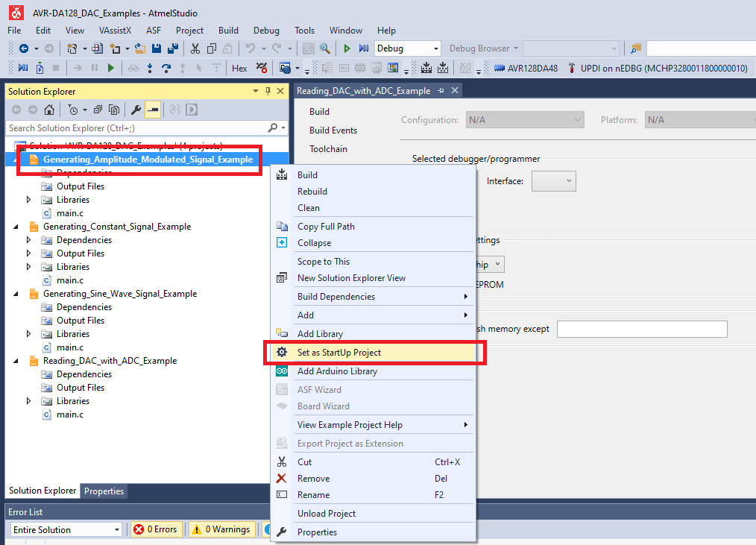Open the VAssistX menu
The height and width of the screenshot is (545, 756).
115,31
